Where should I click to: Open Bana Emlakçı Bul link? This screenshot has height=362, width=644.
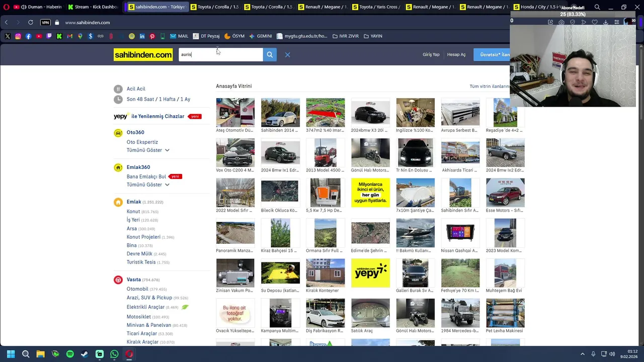point(146,176)
